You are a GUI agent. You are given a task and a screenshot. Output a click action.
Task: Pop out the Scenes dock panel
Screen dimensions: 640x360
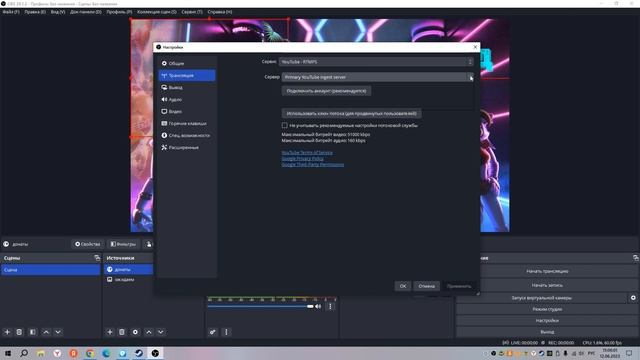click(97, 258)
